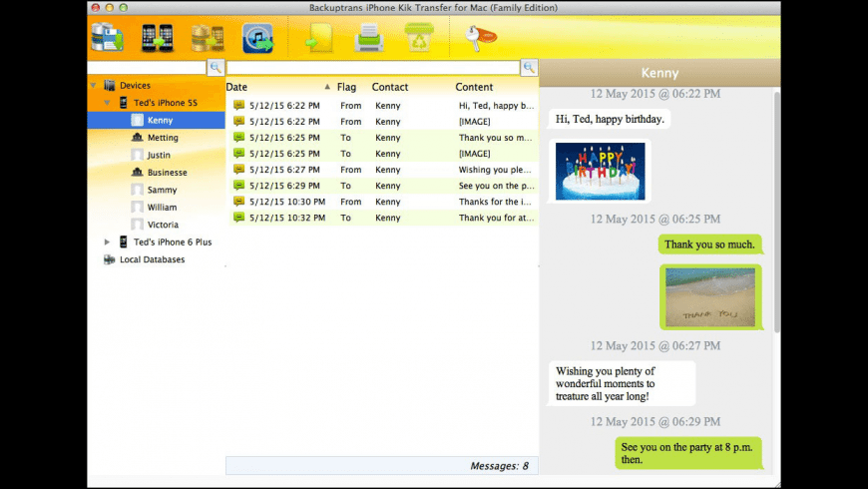Click the export messages file icon
Screen dimensions: 868x489
click(320, 38)
